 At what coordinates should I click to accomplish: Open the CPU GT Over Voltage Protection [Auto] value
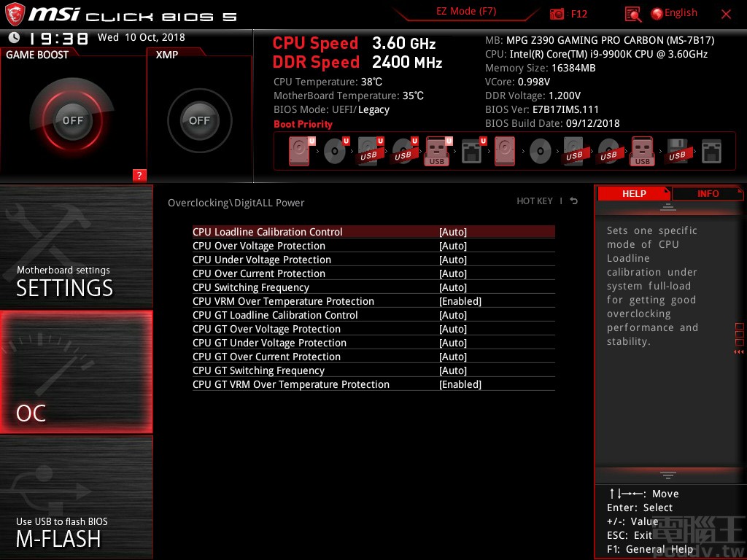452,329
